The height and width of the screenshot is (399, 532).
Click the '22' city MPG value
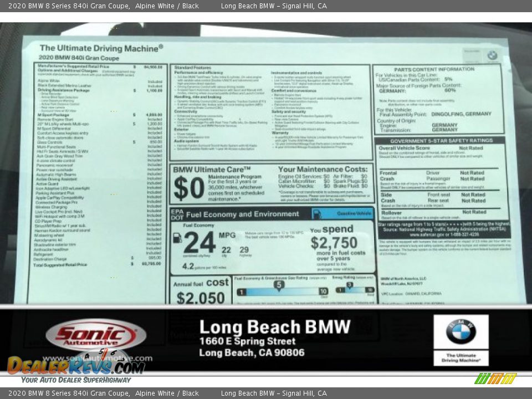(x=226, y=250)
